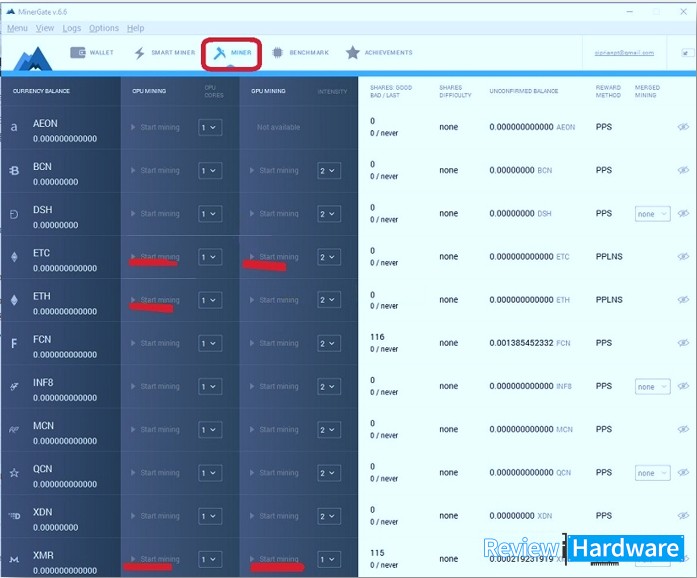Image resolution: width=697 pixels, height=578 pixels.
Task: Open DSH merged mining dropdown
Action: 653,214
